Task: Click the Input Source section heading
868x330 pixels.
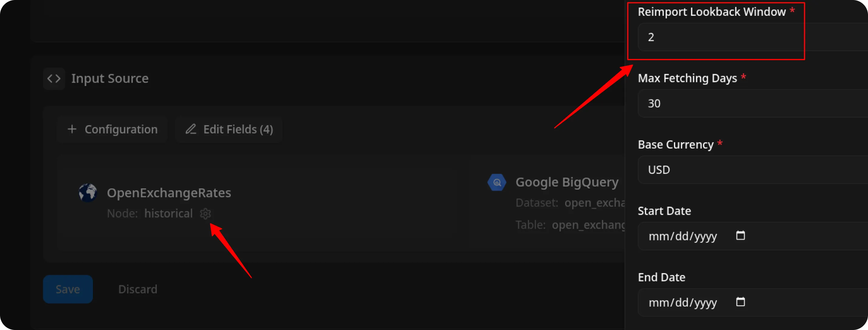Action: pos(110,78)
